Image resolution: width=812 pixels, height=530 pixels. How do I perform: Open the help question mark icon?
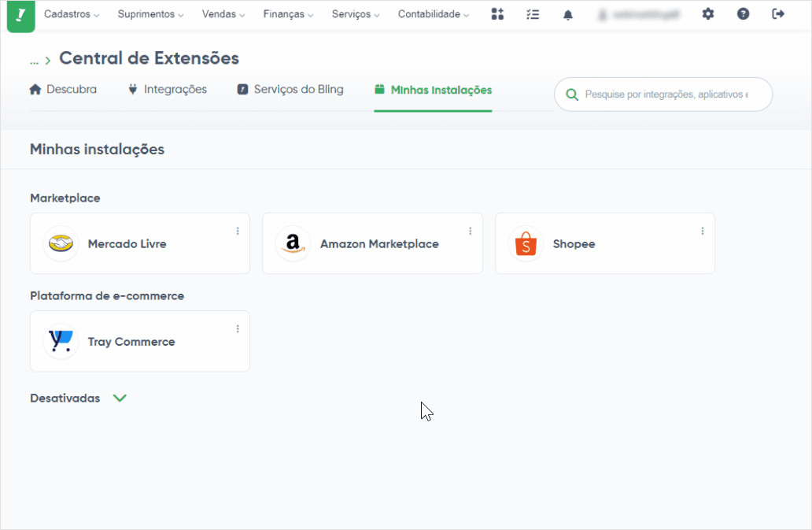pos(743,14)
